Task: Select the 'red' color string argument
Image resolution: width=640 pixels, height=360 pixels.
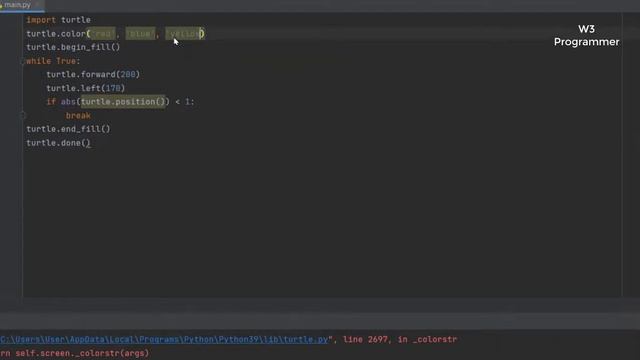Action: pyautogui.click(x=102, y=34)
